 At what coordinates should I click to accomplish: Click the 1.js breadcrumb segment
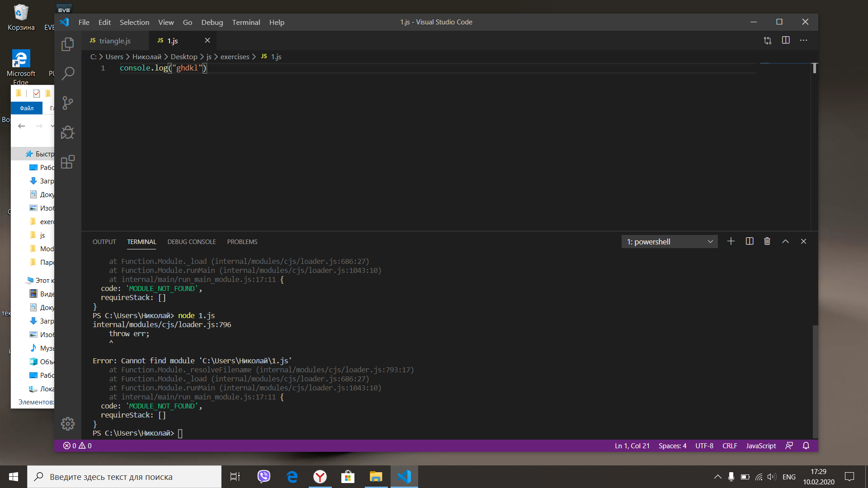point(271,56)
